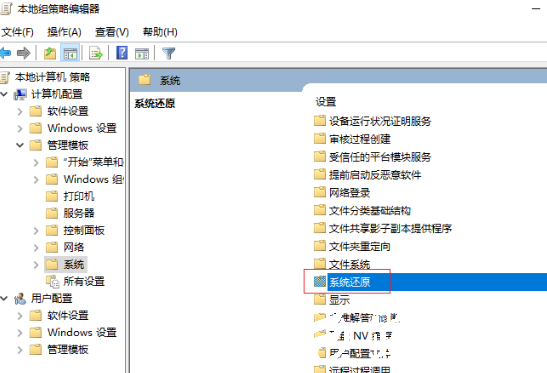547x373 pixels.
Task: Click the folder icon beside 文件系统
Action: (x=320, y=263)
